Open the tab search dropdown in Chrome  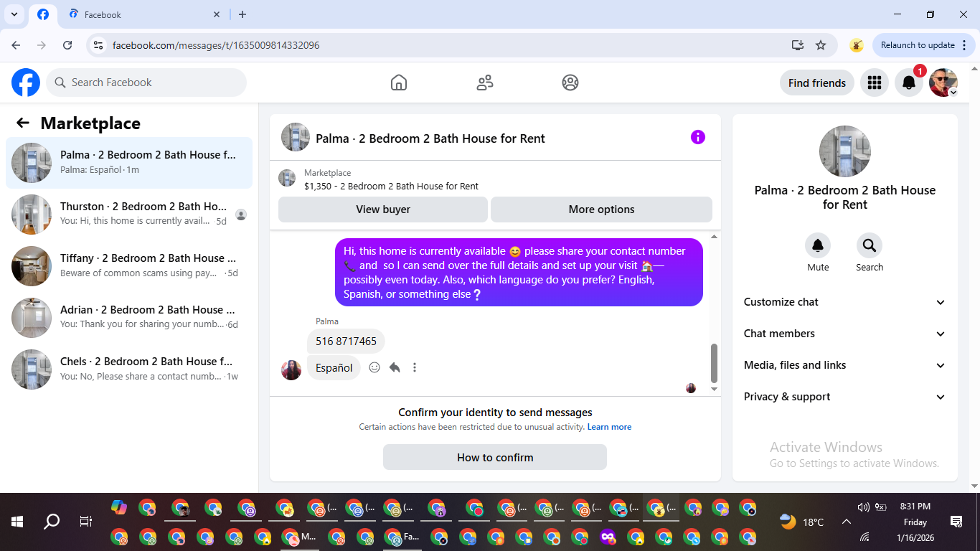(14, 14)
